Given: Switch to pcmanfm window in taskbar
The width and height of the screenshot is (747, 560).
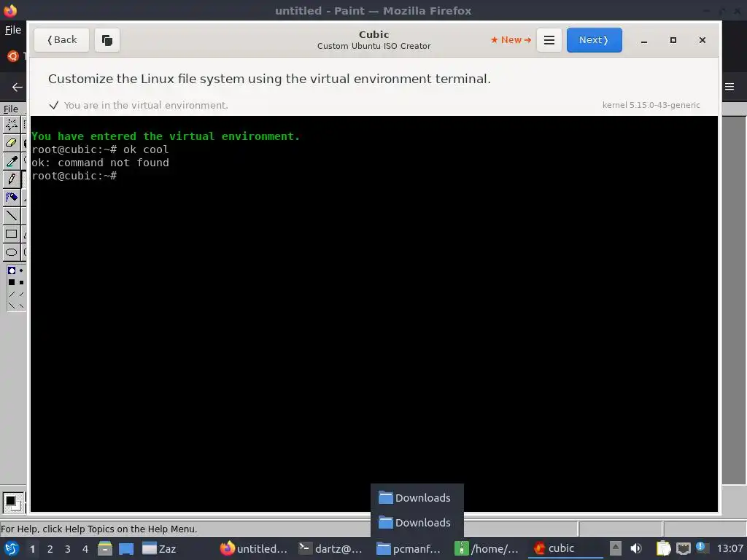Looking at the screenshot, I should tap(409, 548).
